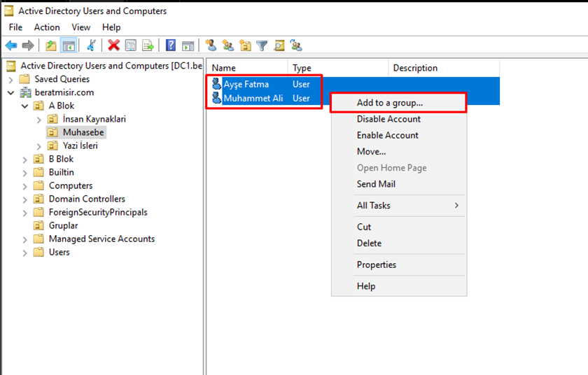588x375 pixels.
Task: Select the Gruplar folder in tree
Action: [63, 225]
